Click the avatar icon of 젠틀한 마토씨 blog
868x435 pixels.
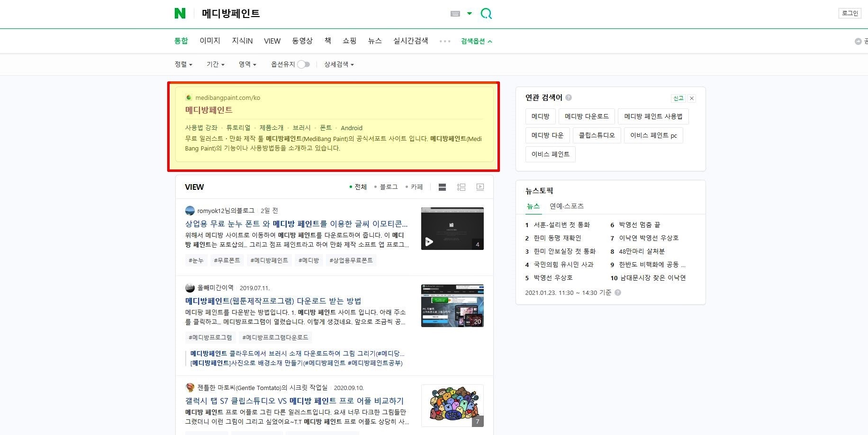coord(190,388)
